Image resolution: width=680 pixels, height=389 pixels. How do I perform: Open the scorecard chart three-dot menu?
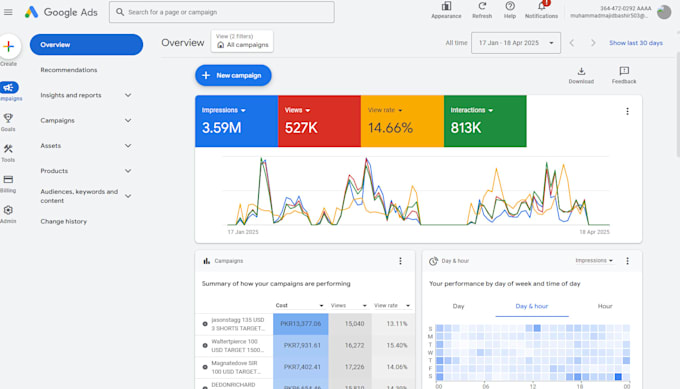(627, 111)
